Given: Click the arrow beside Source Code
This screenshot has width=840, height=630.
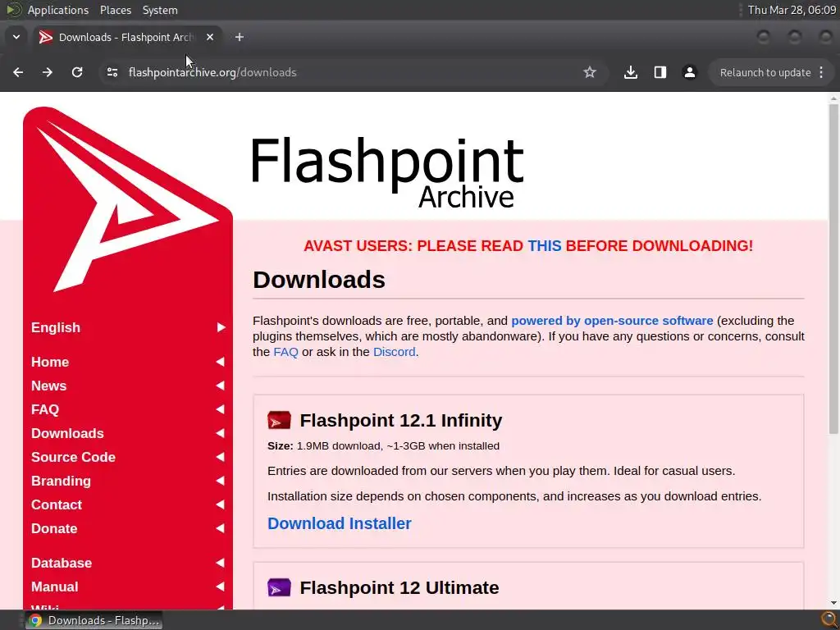Looking at the screenshot, I should [220, 457].
